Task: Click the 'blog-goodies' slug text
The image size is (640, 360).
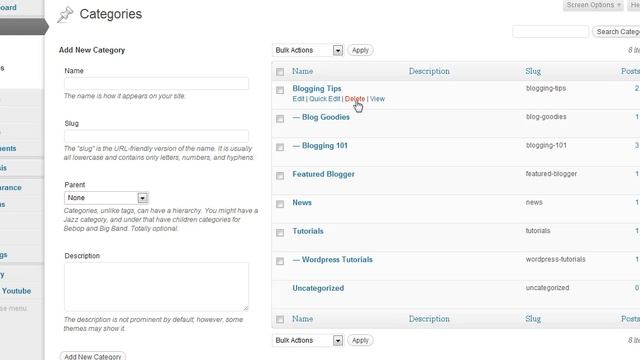Action: [546, 117]
